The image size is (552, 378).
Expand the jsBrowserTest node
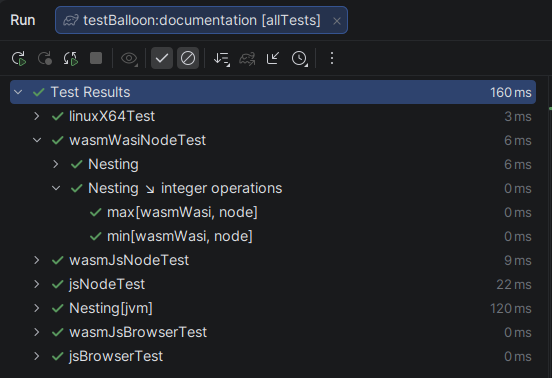coord(37,356)
